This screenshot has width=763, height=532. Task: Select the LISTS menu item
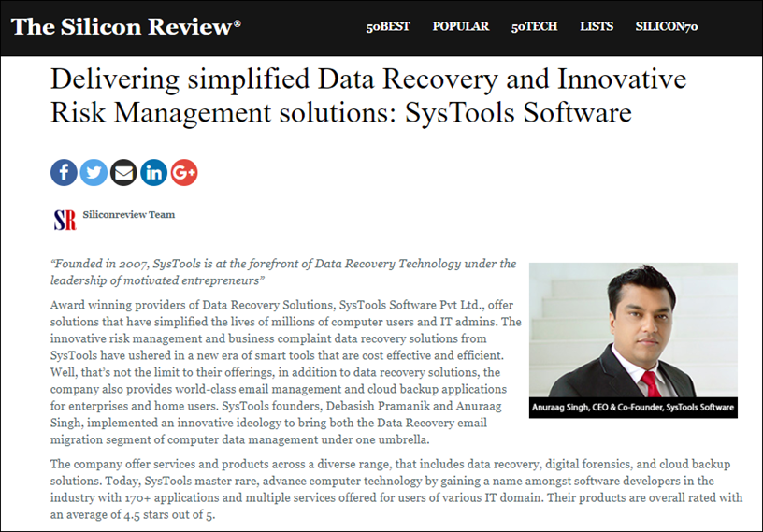click(x=597, y=26)
